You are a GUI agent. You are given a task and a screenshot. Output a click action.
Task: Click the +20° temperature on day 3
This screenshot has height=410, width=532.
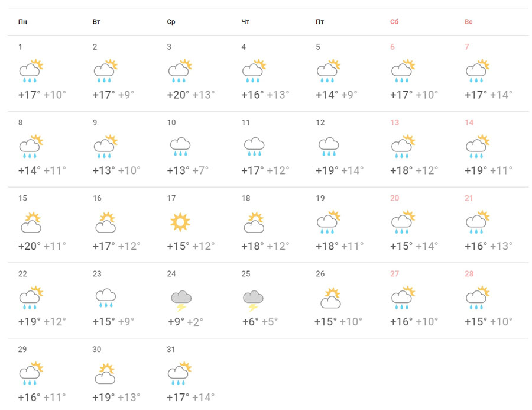[x=178, y=95]
